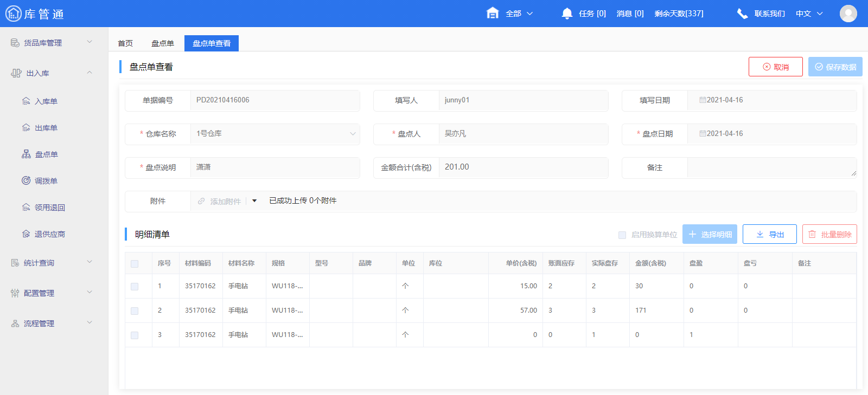The height and width of the screenshot is (395, 868).
Task: Click the download icon on 导出 button
Action: coord(760,235)
